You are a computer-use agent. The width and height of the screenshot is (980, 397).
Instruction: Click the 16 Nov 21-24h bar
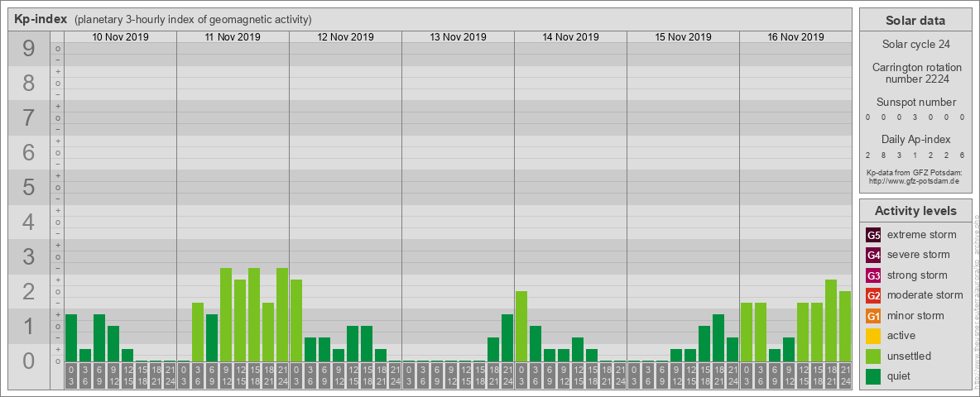coord(845,327)
